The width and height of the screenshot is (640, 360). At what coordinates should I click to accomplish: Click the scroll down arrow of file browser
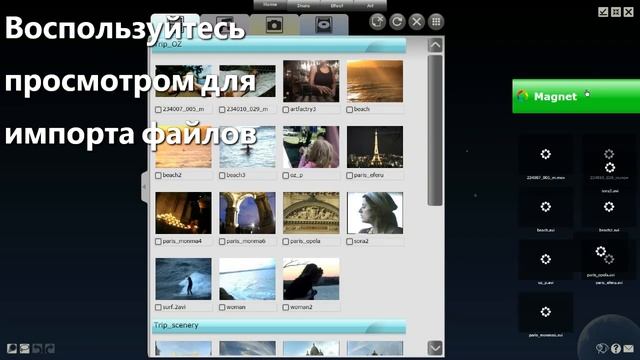pos(435,348)
